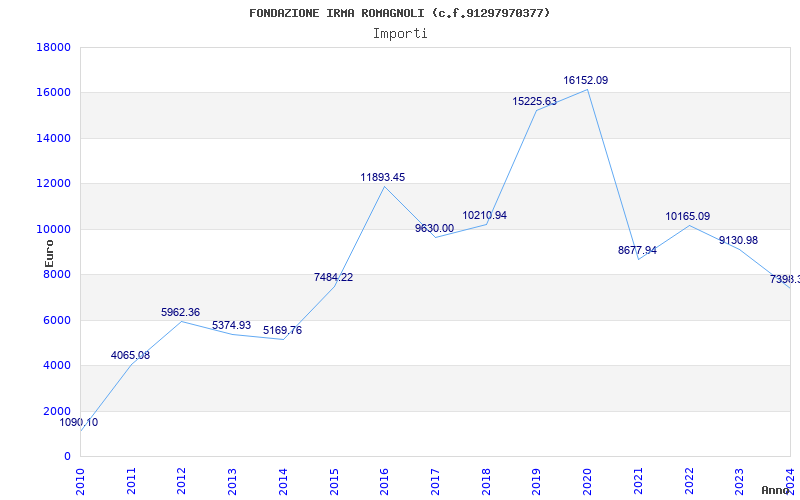Viewport: 800px width, 500px height.
Task: Select the 5374.93 data label
Action: (x=232, y=325)
